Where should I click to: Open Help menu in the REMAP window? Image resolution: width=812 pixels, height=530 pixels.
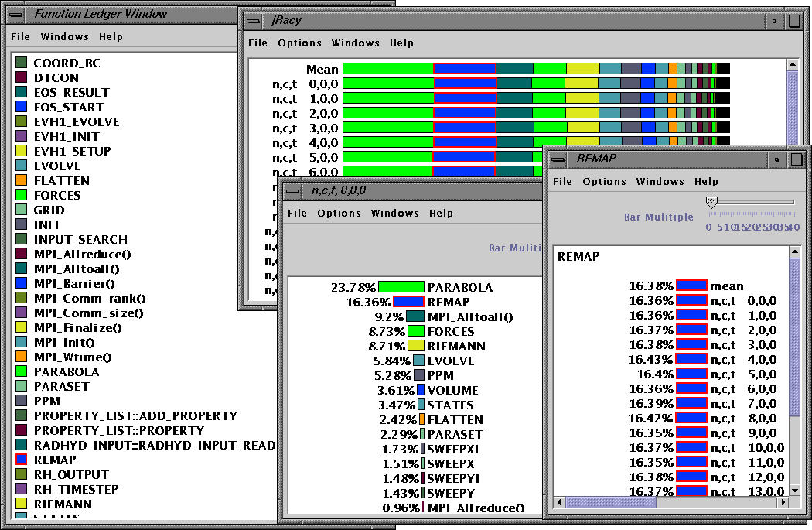click(x=706, y=181)
